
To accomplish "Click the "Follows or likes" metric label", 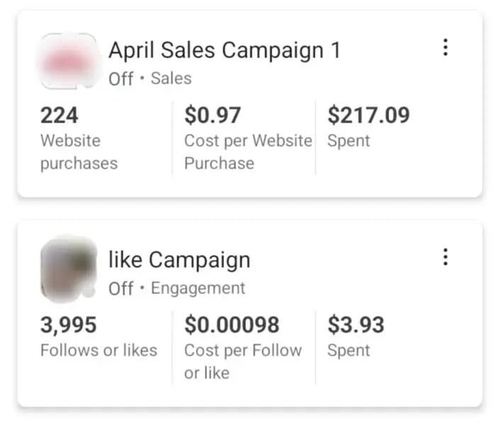I will 99,350.
